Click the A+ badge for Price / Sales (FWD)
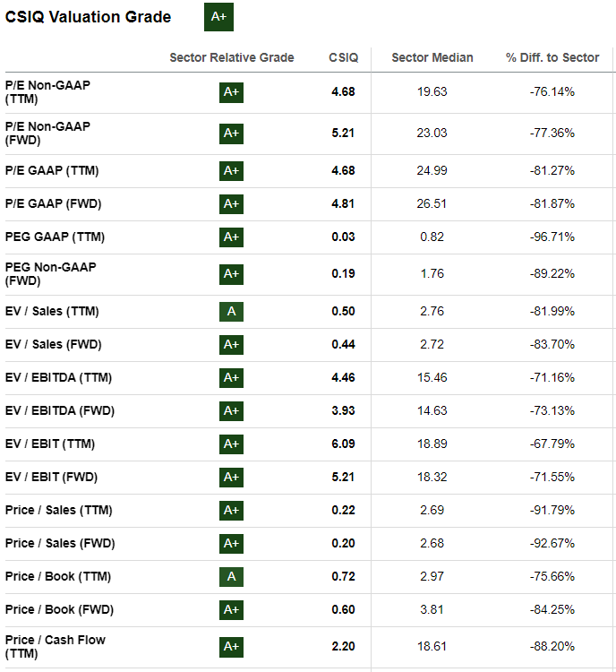The height and width of the screenshot is (672, 616). pos(231,543)
